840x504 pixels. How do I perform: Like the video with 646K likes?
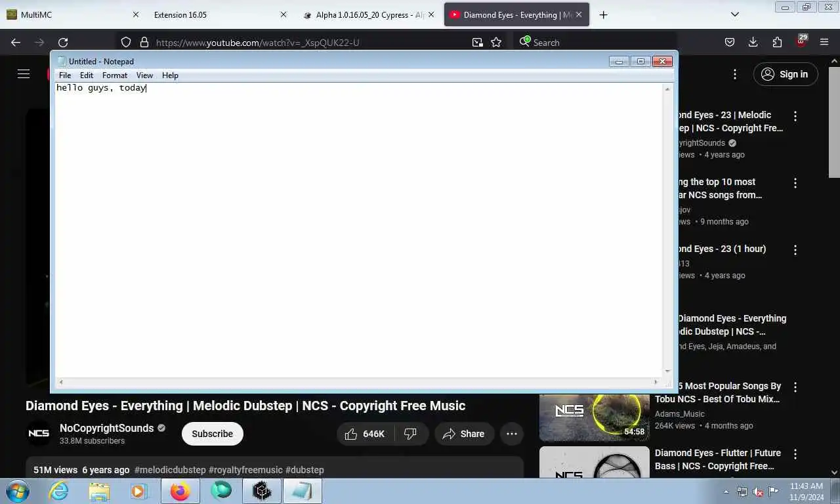(365, 434)
